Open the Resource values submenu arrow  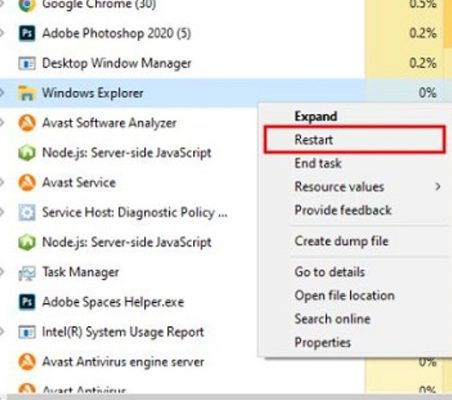click(x=438, y=187)
